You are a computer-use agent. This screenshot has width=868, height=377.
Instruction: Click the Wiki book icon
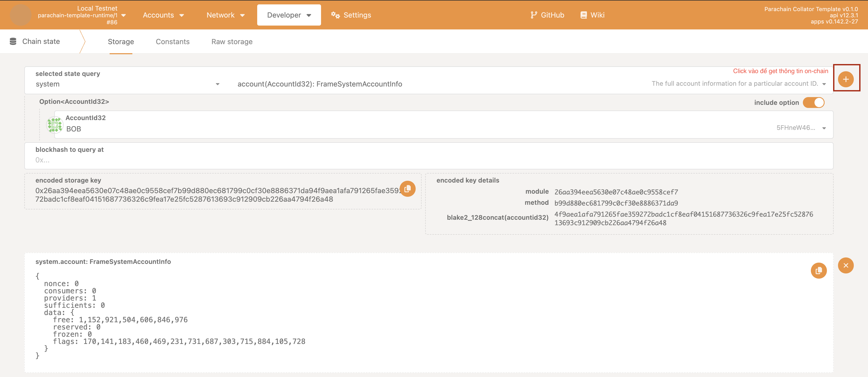(x=584, y=15)
